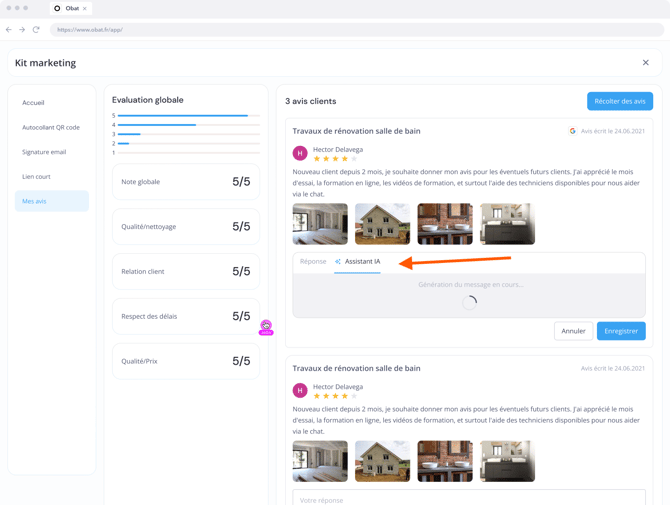Close the Obat browser tab

pyautogui.click(x=85, y=8)
